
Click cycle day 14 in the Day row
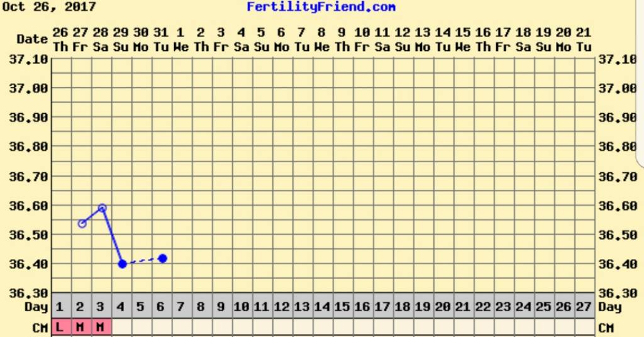coord(322,307)
